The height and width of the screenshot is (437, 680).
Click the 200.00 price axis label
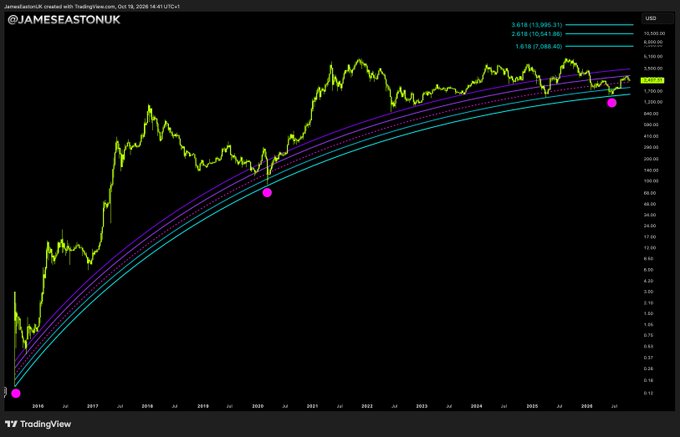click(652, 159)
